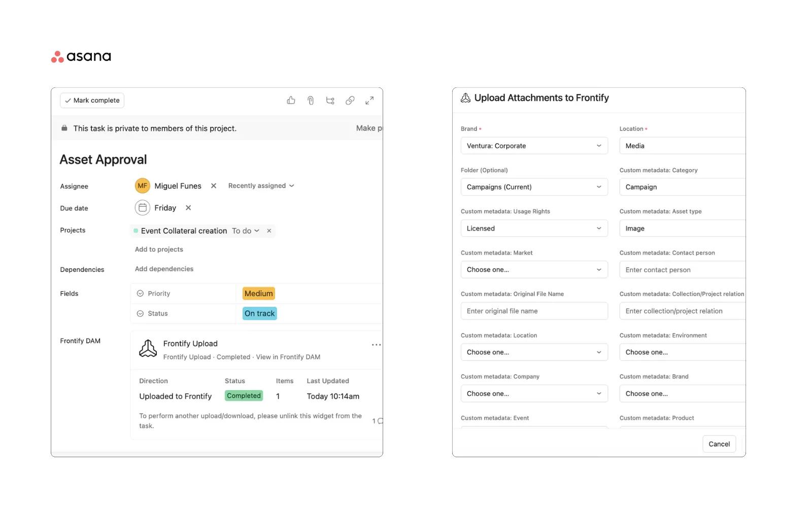Expand the To do section dropdown
Viewport: 812px width, 508px height.
(x=246, y=231)
